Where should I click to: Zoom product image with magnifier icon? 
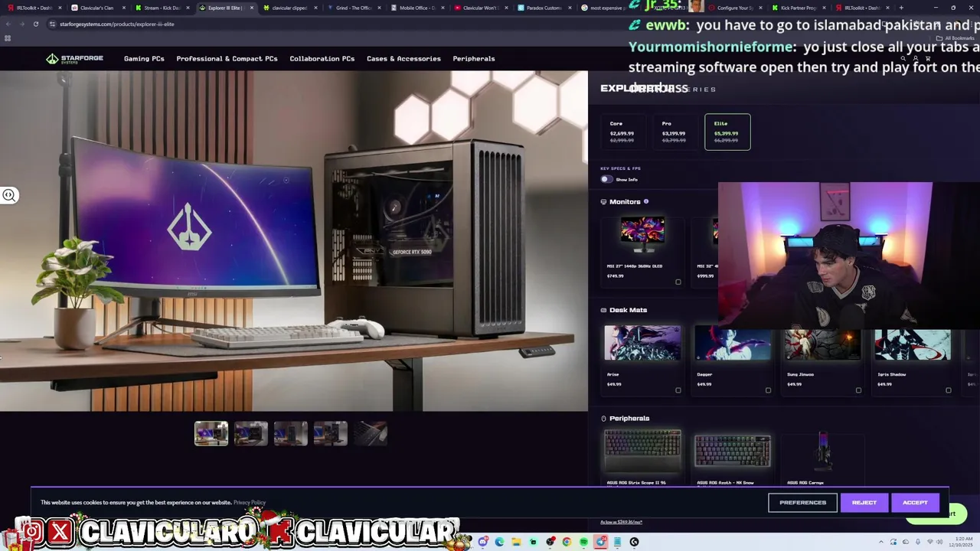[x=9, y=195]
